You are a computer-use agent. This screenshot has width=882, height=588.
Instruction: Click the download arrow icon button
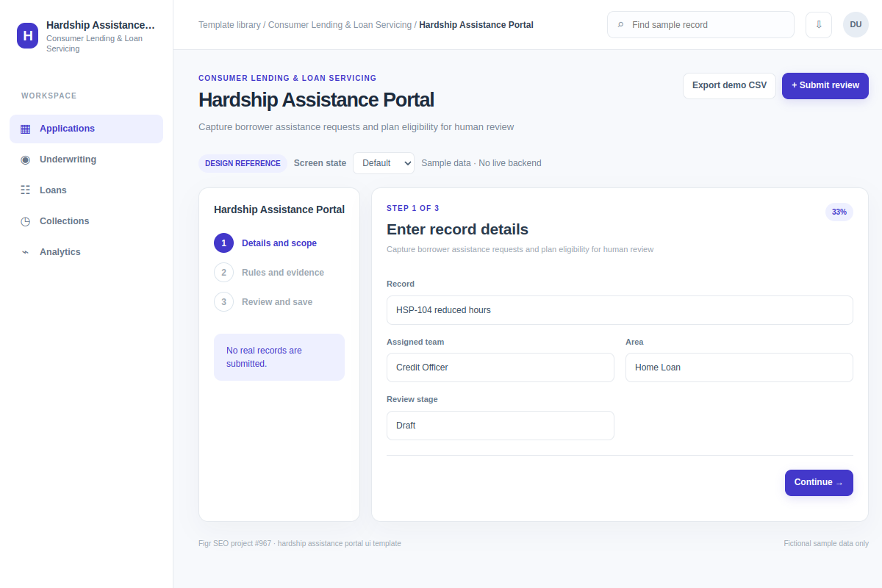[819, 24]
